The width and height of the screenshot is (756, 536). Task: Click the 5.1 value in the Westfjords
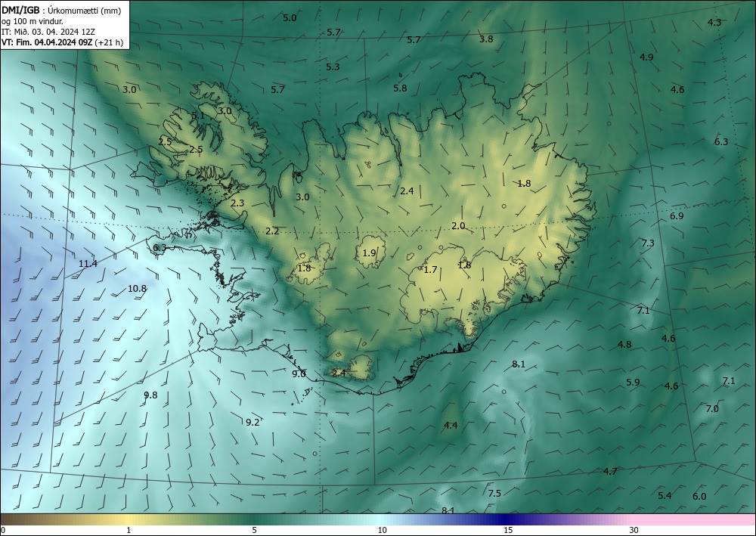[198, 116]
